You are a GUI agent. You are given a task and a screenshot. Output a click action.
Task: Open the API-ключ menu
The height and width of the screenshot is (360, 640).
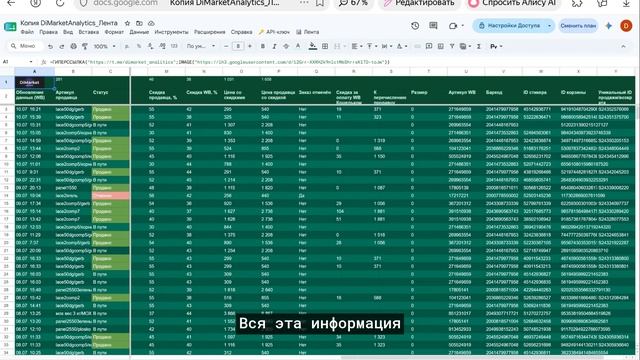click(274, 32)
